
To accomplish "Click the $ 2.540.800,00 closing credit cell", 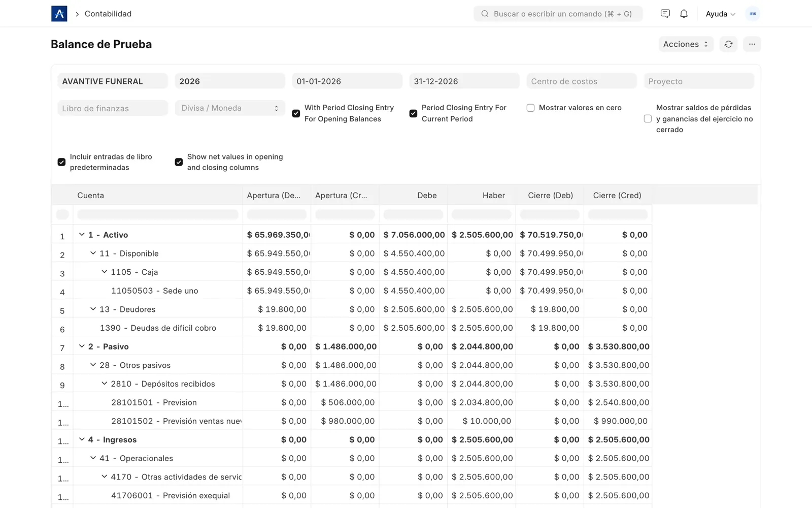I will pos(619,402).
